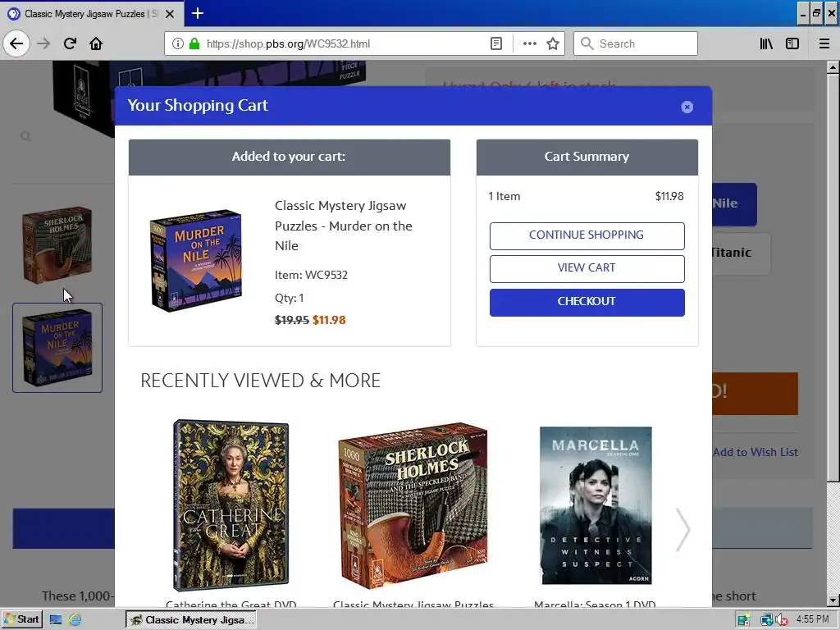Activate the Classic Mystery Jigsa taskbar button

pyautogui.click(x=190, y=620)
